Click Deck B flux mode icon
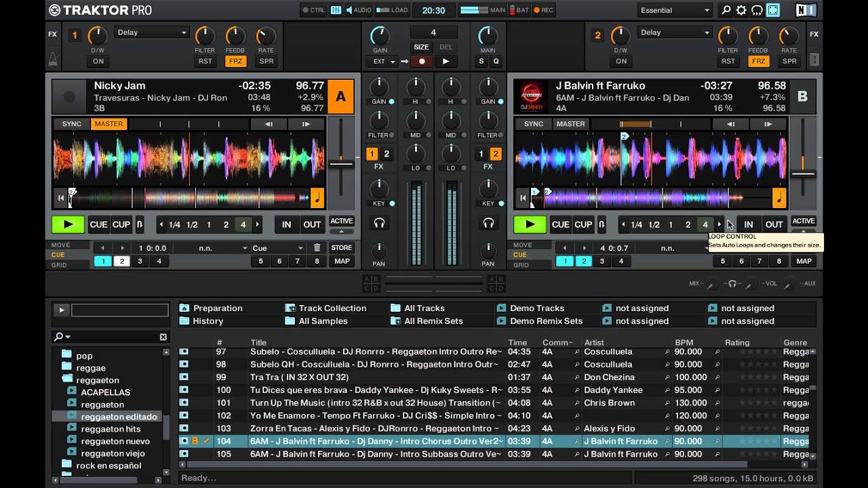This screenshot has height=488, width=868. tap(601, 224)
